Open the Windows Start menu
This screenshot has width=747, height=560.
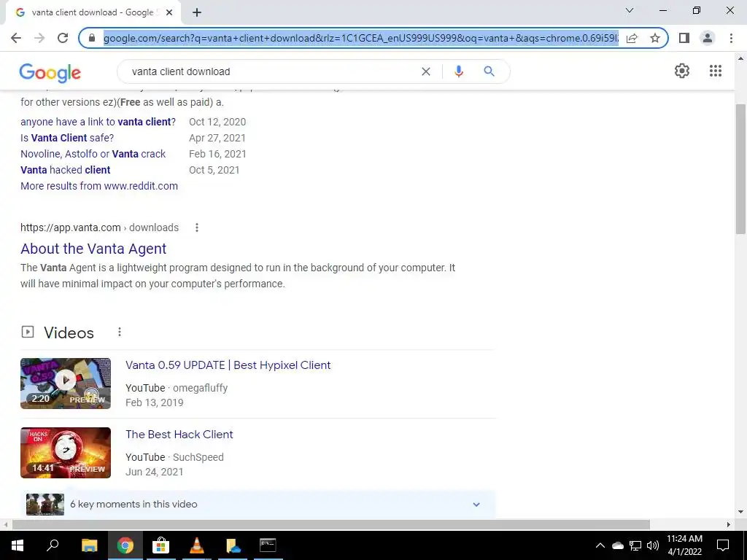pyautogui.click(x=18, y=545)
